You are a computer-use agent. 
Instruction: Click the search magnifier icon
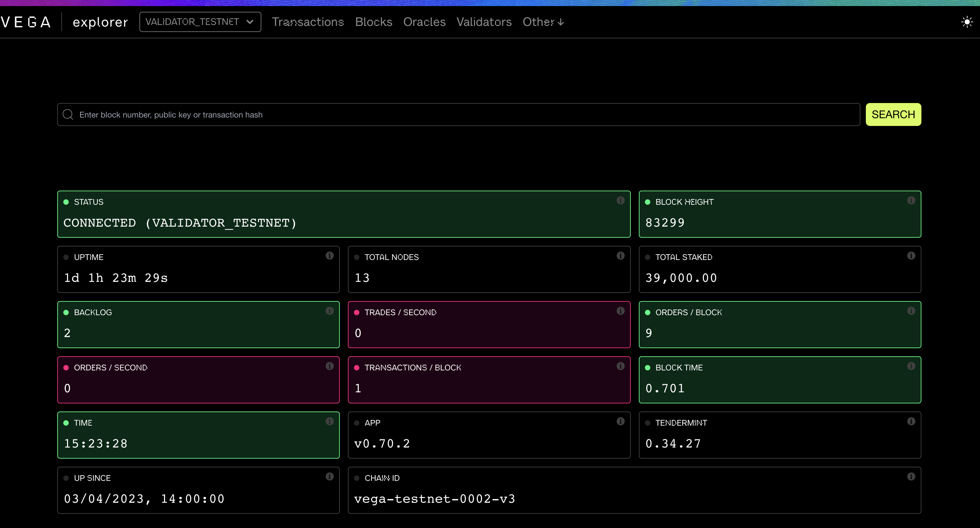click(x=68, y=114)
